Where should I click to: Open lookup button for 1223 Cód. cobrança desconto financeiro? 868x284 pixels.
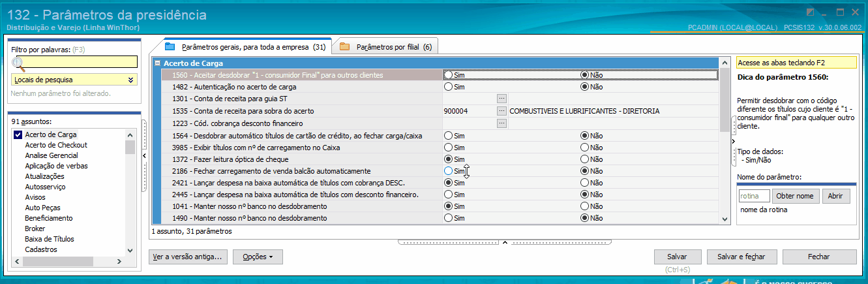(501, 123)
